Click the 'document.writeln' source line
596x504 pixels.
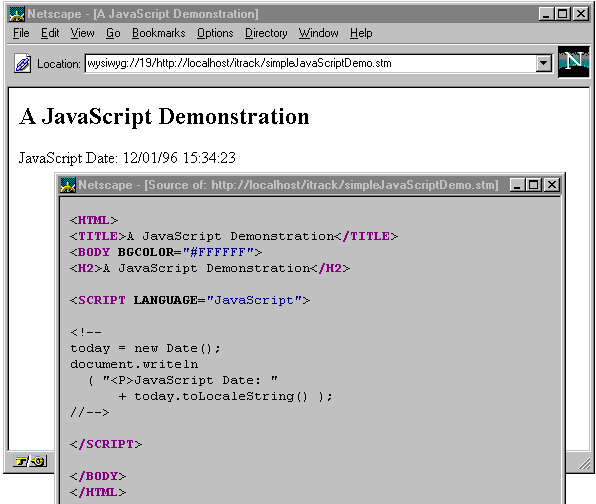(x=134, y=364)
